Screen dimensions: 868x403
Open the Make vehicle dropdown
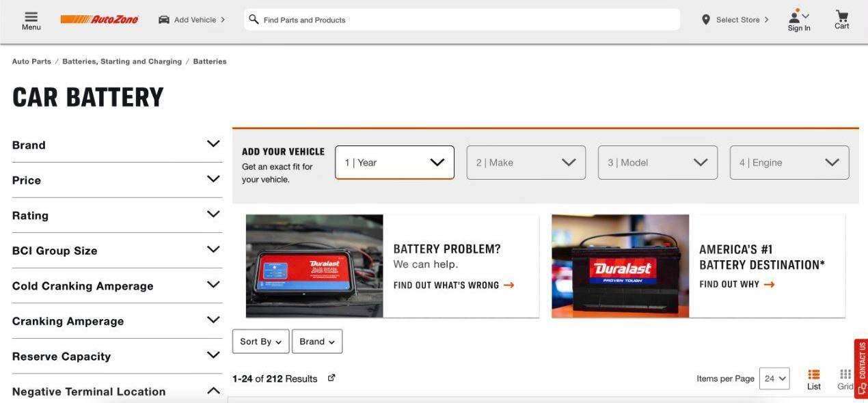526,163
